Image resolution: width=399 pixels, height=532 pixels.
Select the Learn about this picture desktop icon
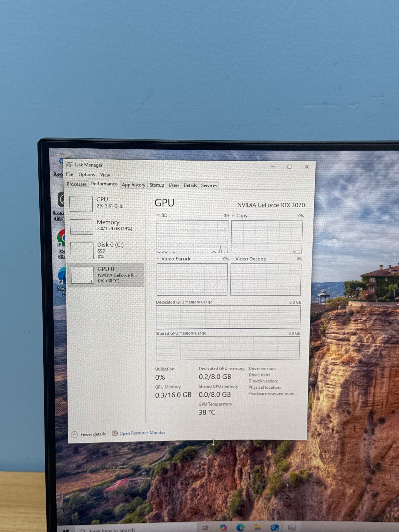59,206
